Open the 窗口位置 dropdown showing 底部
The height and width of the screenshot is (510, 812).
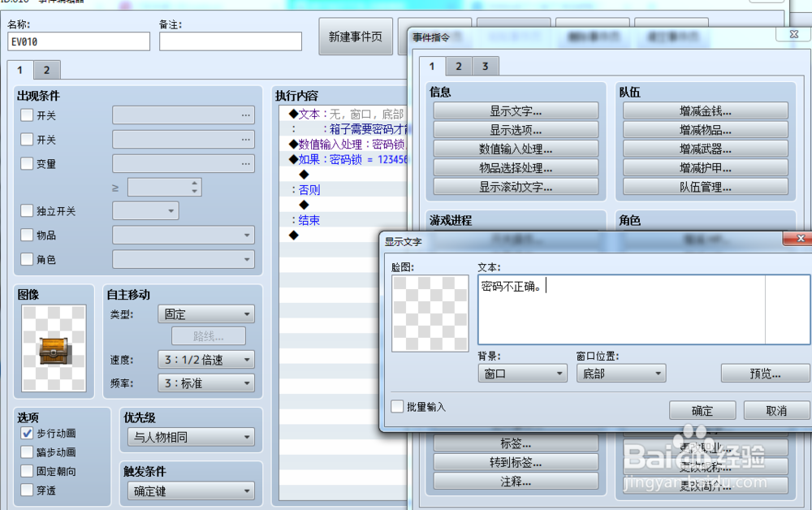click(x=621, y=374)
